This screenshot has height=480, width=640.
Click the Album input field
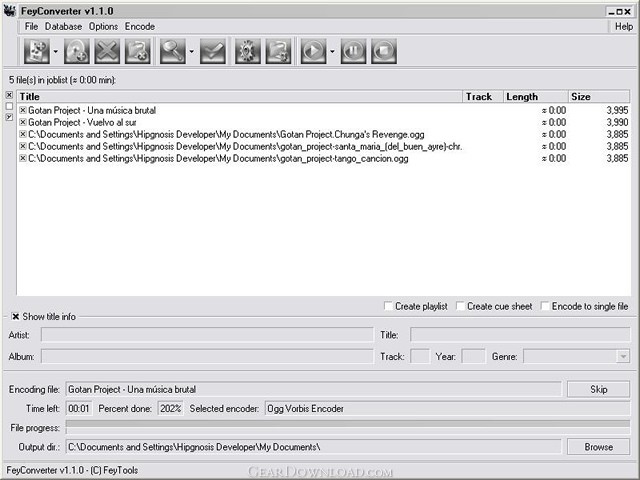point(207,356)
